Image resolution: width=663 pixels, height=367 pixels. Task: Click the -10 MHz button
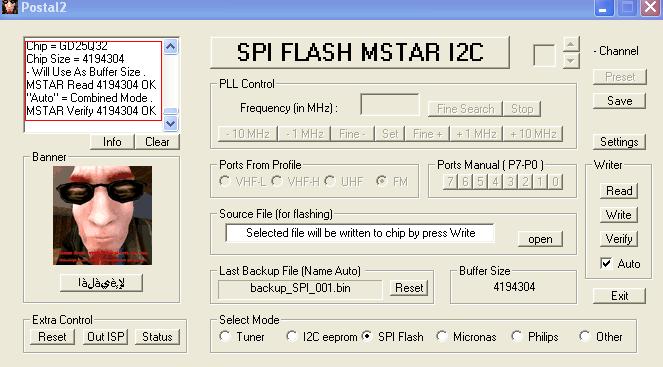(x=248, y=134)
